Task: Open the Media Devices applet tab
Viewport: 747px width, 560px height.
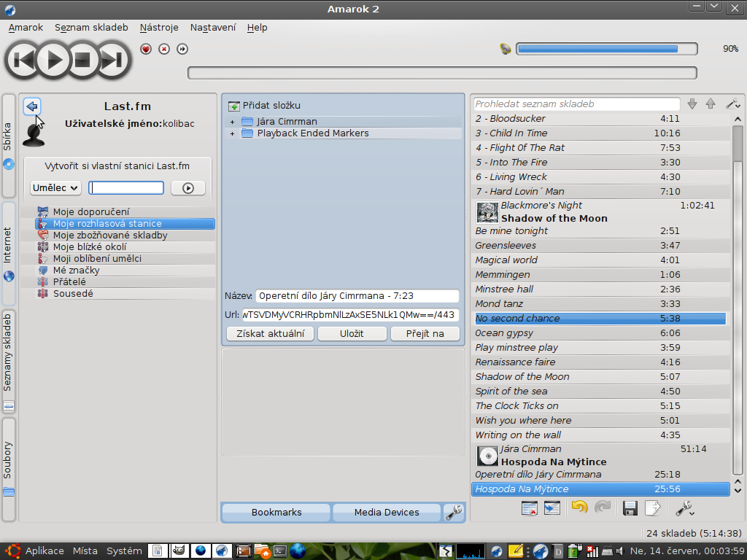Action: (387, 513)
